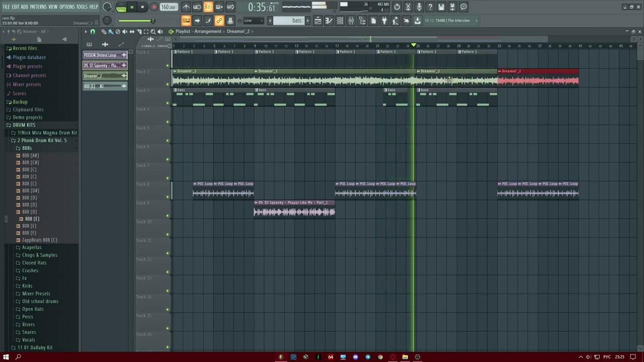The image size is (644, 362).
Task: Open the EDIT menu
Action: tap(16, 7)
